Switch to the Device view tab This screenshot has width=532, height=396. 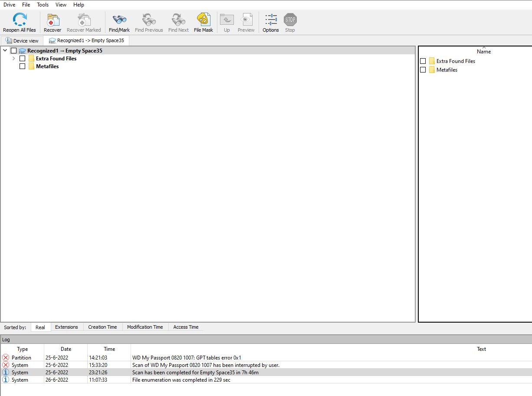22,41
